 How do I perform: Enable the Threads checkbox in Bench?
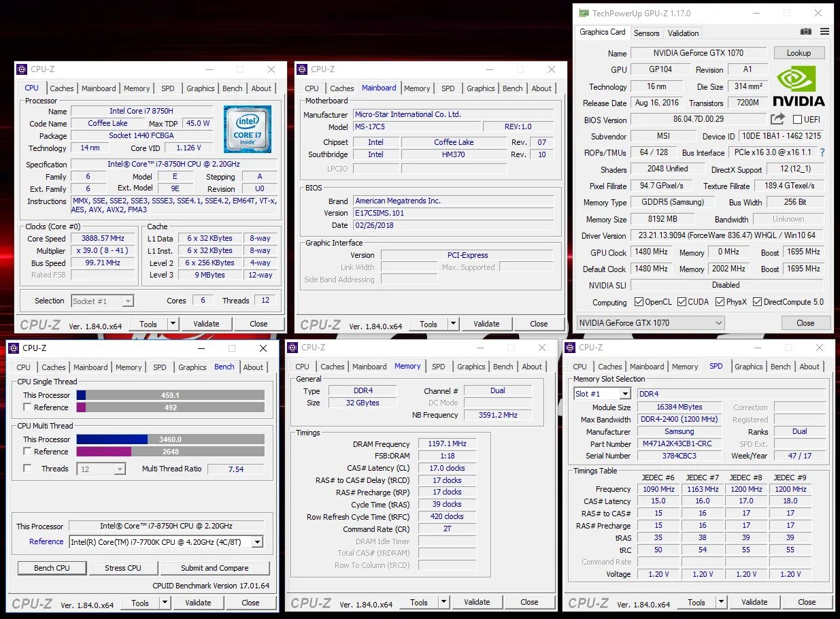click(x=27, y=469)
